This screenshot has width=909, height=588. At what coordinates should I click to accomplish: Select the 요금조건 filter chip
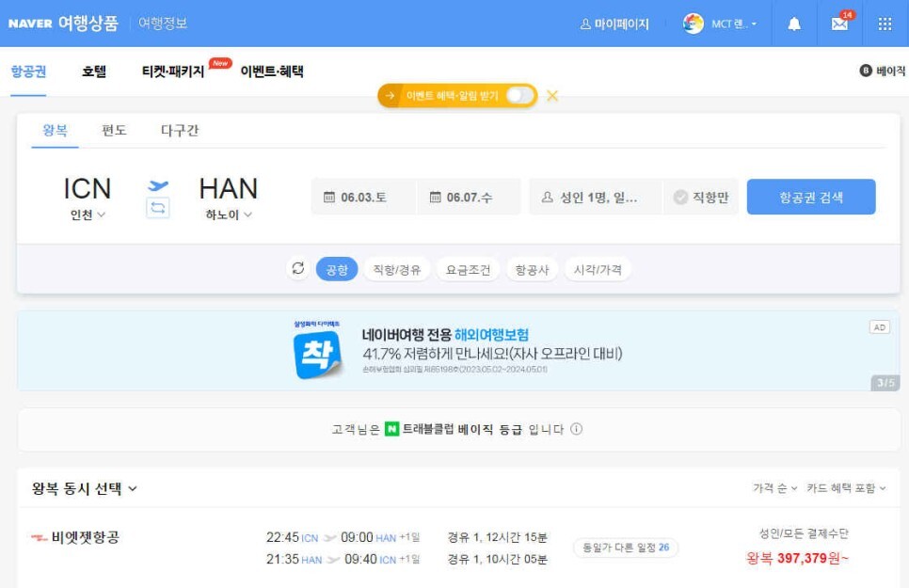click(x=468, y=269)
